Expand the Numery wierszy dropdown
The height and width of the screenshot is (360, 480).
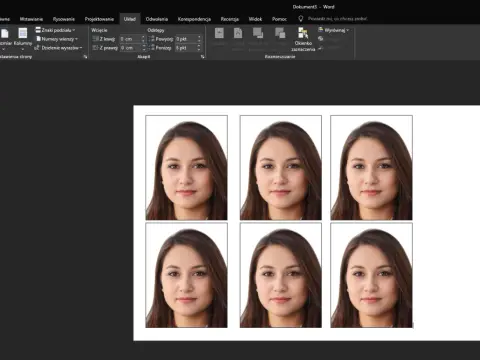57,39
